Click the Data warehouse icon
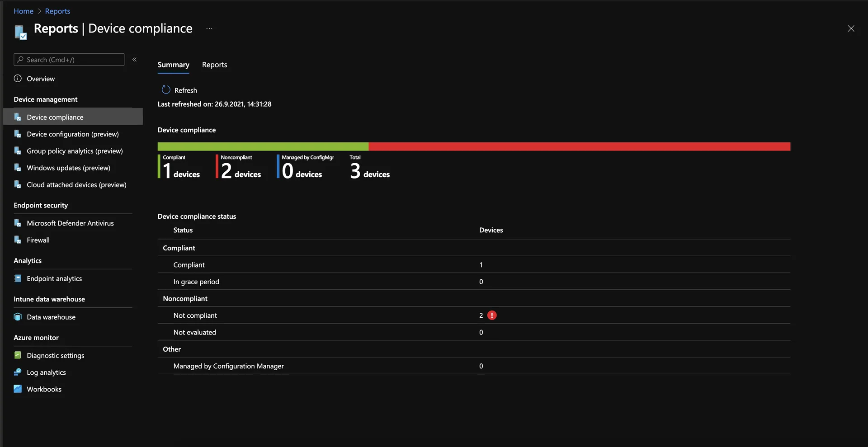The width and height of the screenshot is (868, 447). click(18, 317)
